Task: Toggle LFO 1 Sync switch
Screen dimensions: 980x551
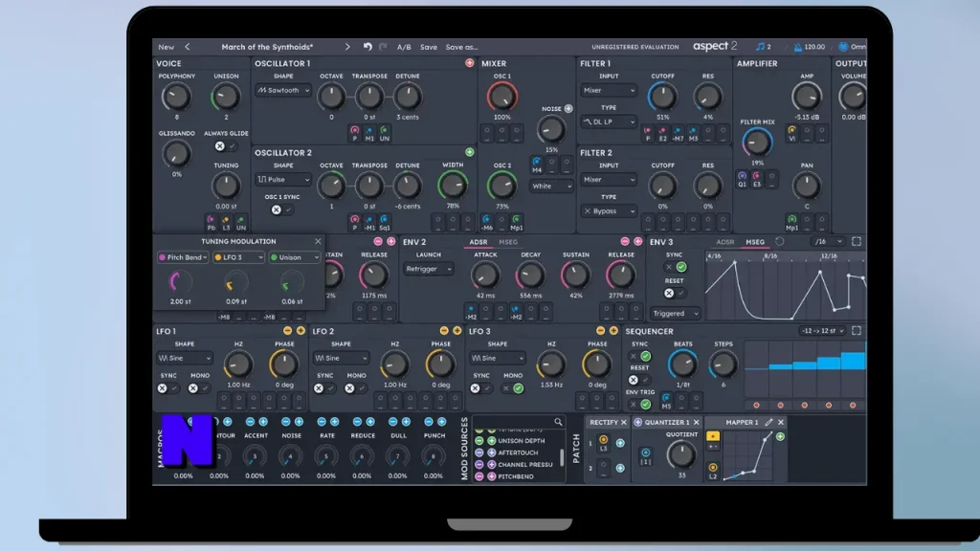Action: [168, 388]
